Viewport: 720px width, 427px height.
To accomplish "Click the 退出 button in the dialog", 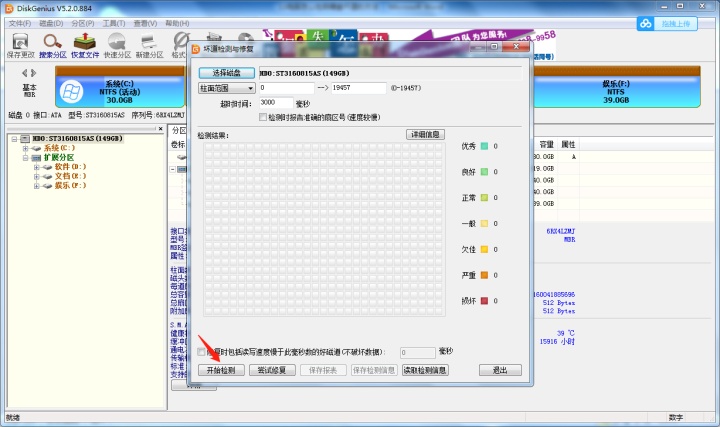I will (500, 370).
